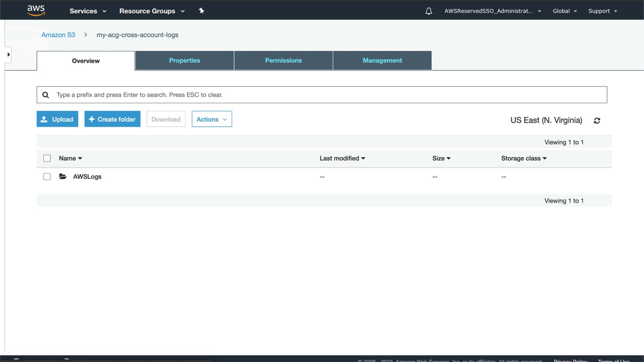Click the bottom Viewing 1 to 1 text

(564, 201)
